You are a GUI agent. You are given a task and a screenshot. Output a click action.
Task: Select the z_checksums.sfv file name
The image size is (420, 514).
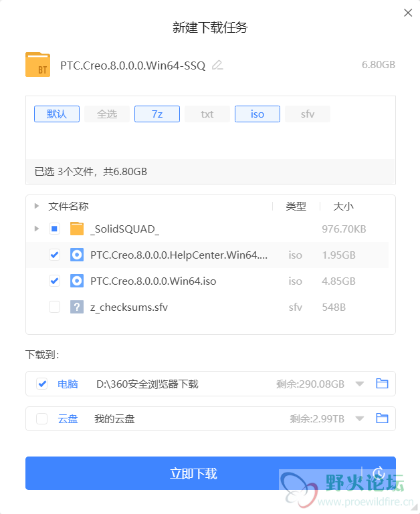pos(129,307)
